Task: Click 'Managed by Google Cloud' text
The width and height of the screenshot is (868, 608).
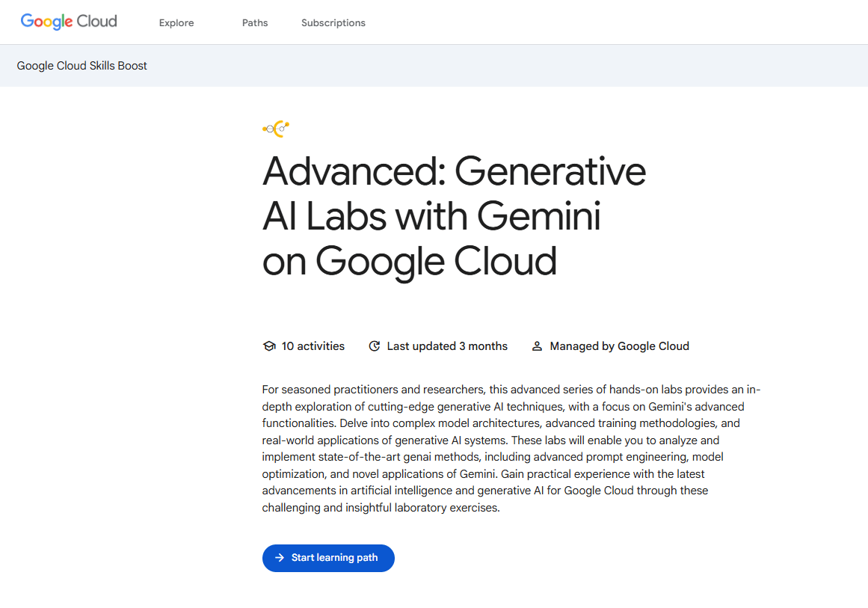Action: [620, 346]
